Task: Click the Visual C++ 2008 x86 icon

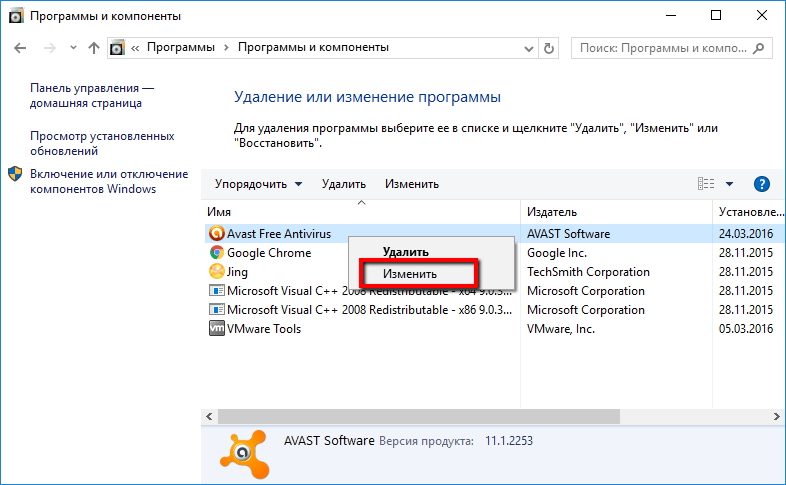Action: click(x=217, y=310)
